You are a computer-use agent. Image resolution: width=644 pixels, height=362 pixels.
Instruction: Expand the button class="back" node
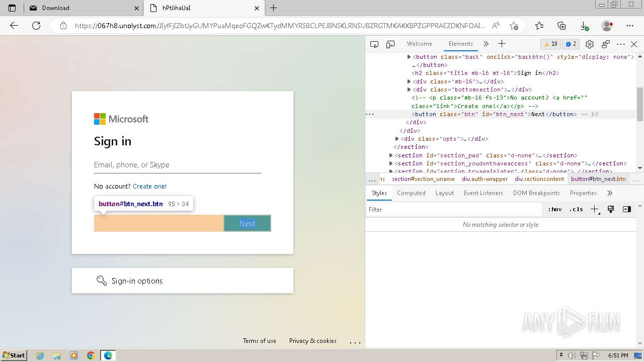tap(409, 57)
